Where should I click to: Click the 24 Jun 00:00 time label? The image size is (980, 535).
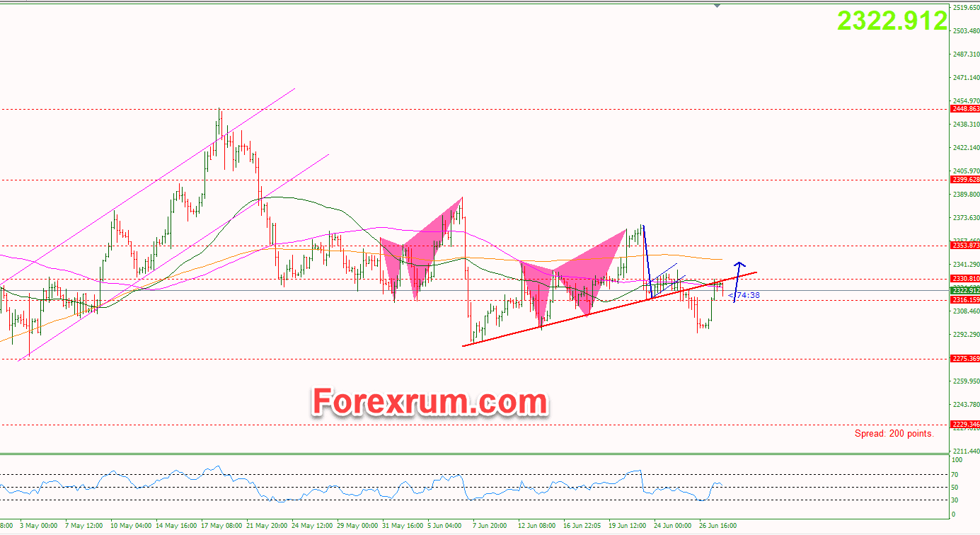(x=672, y=527)
